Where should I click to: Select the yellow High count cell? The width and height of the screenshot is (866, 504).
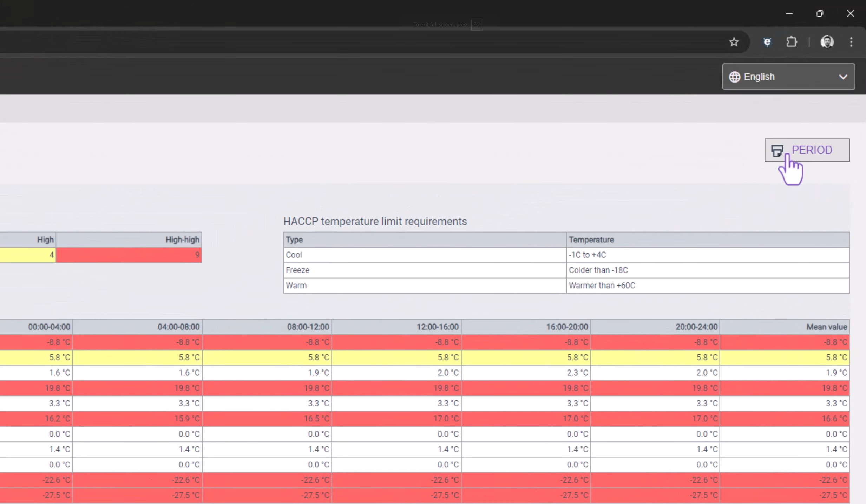28,255
